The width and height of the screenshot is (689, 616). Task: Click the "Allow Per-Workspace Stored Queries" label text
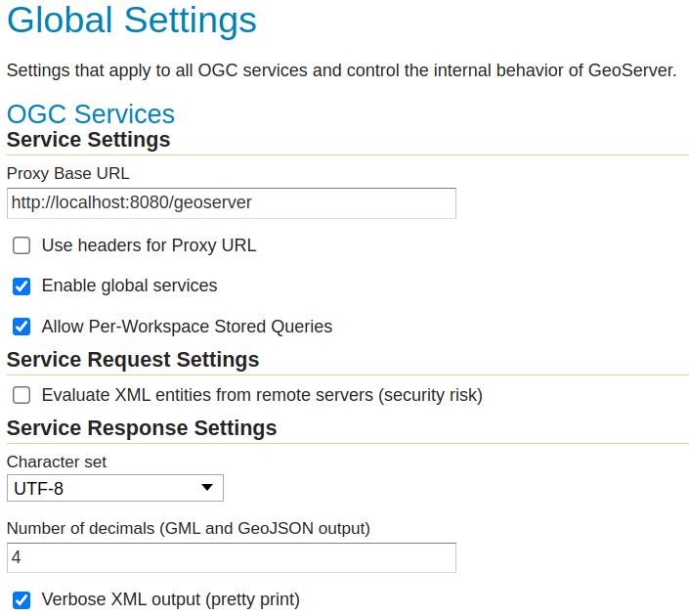(187, 327)
